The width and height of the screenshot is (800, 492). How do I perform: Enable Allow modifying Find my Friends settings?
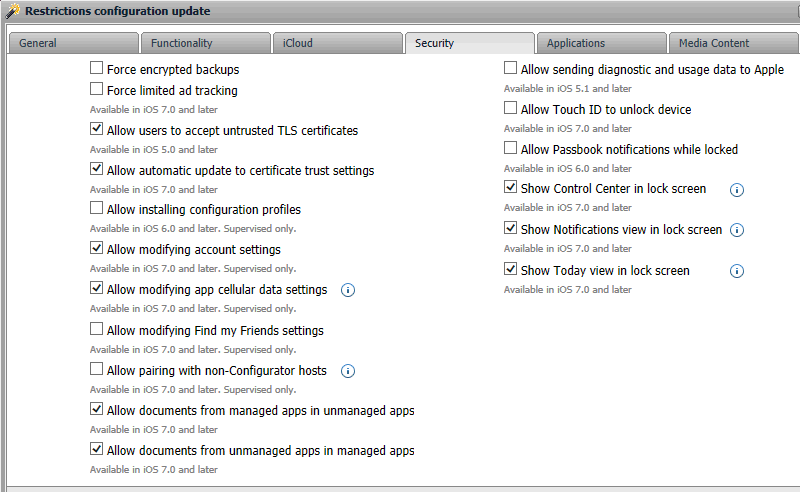click(97, 330)
